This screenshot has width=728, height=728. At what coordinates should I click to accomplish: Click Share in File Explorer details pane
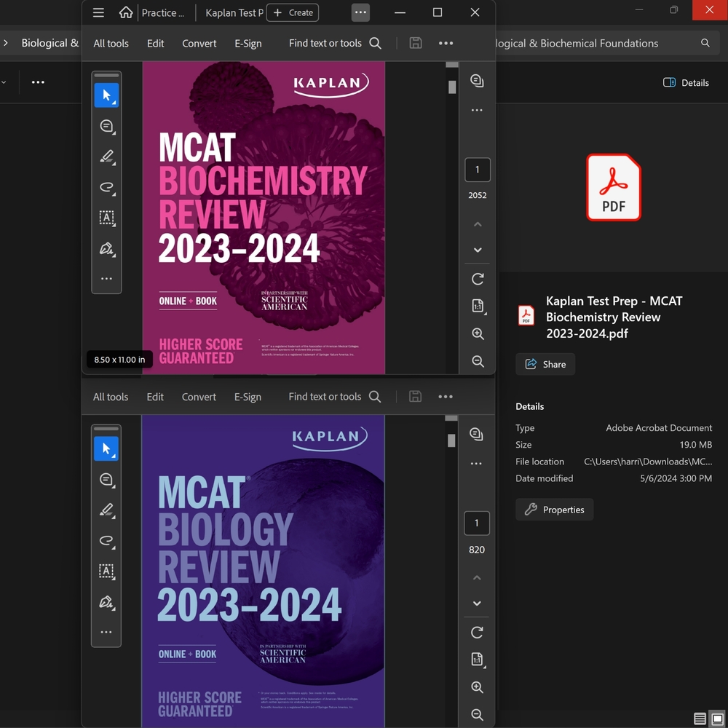(x=545, y=364)
